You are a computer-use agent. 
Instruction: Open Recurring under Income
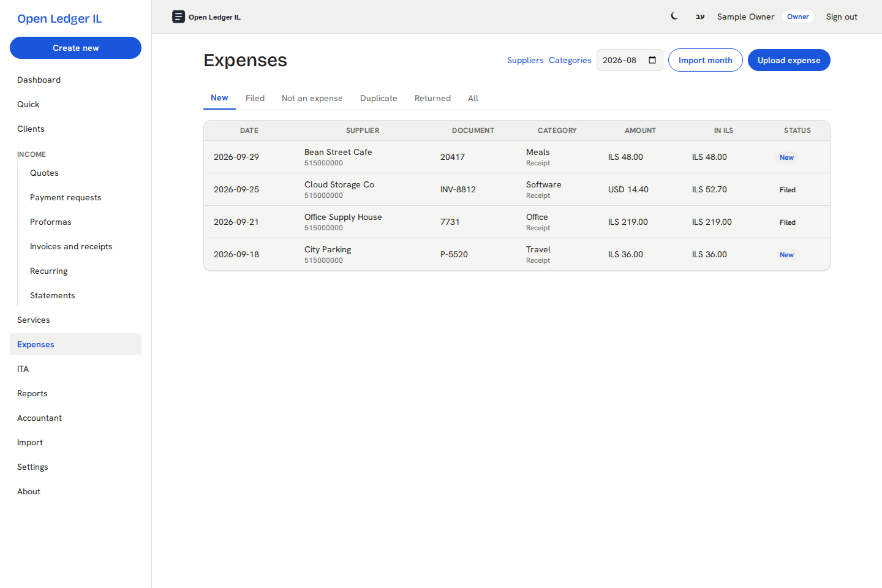(82, 271)
